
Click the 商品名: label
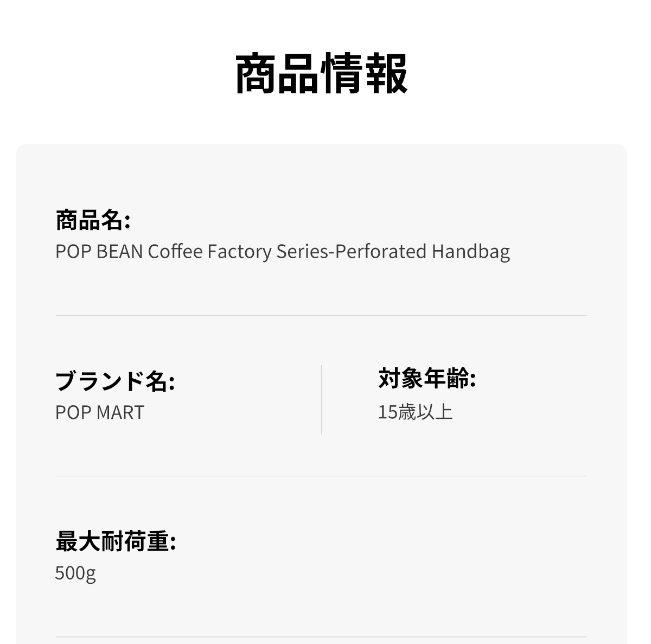[93, 220]
